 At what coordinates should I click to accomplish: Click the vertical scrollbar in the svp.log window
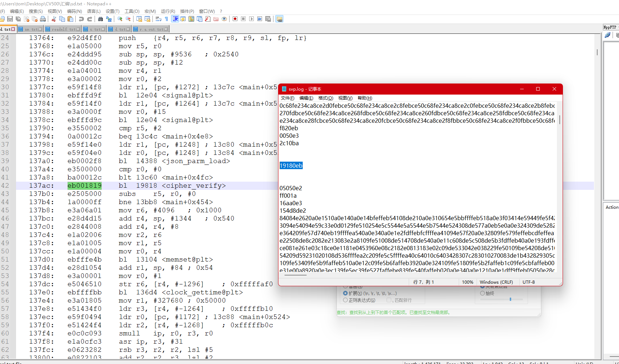[x=559, y=120]
